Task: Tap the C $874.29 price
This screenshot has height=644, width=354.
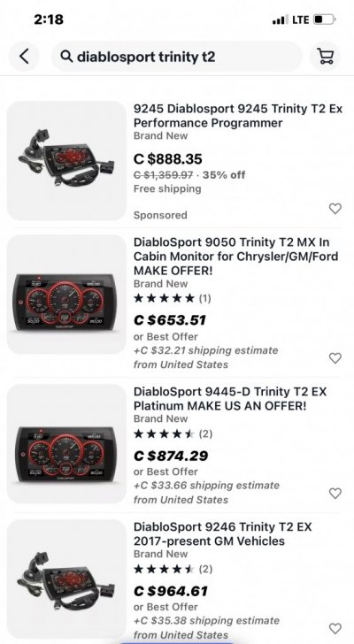Action: pyautogui.click(x=171, y=456)
